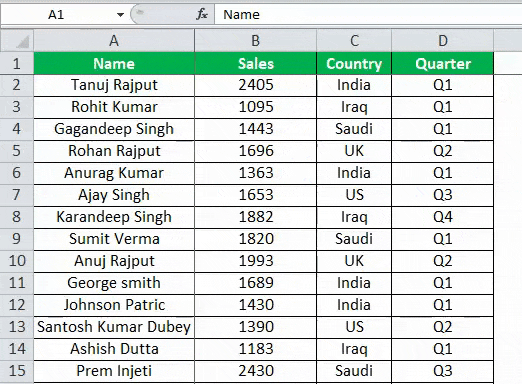Viewport: 522px width, 384px height.
Task: Click sales value 1993
Action: [256, 261]
